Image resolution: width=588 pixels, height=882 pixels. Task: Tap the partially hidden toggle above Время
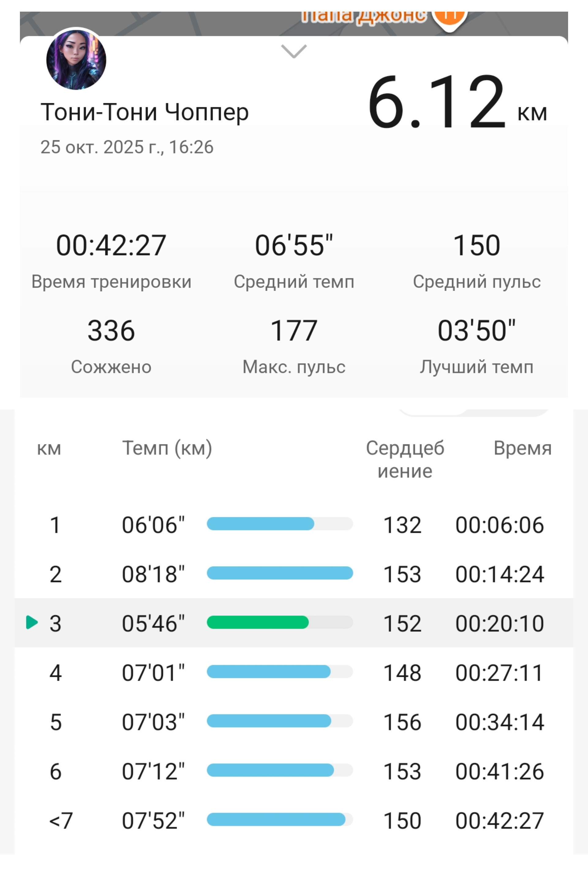tap(474, 413)
